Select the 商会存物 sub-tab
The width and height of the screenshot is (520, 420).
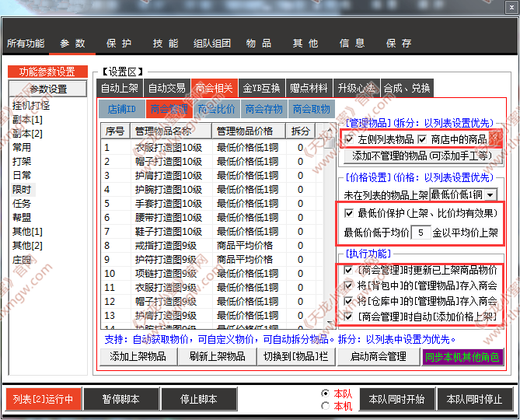pyautogui.click(x=264, y=109)
